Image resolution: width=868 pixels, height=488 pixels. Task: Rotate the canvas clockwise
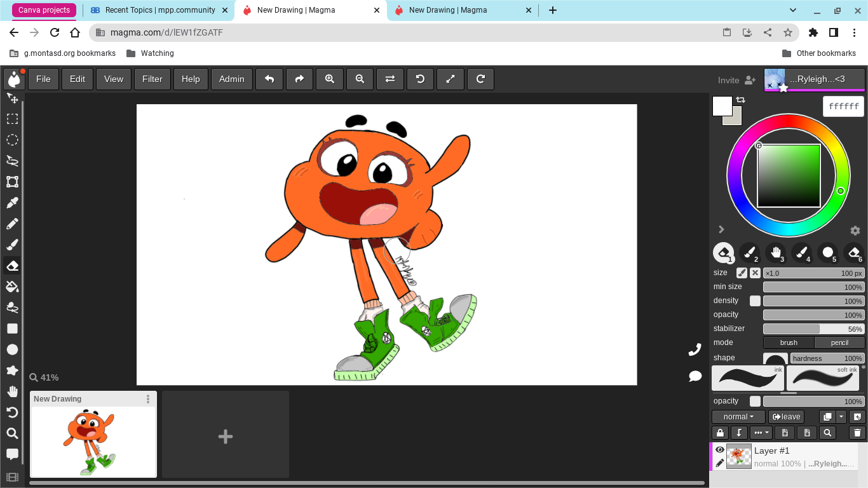[480, 79]
